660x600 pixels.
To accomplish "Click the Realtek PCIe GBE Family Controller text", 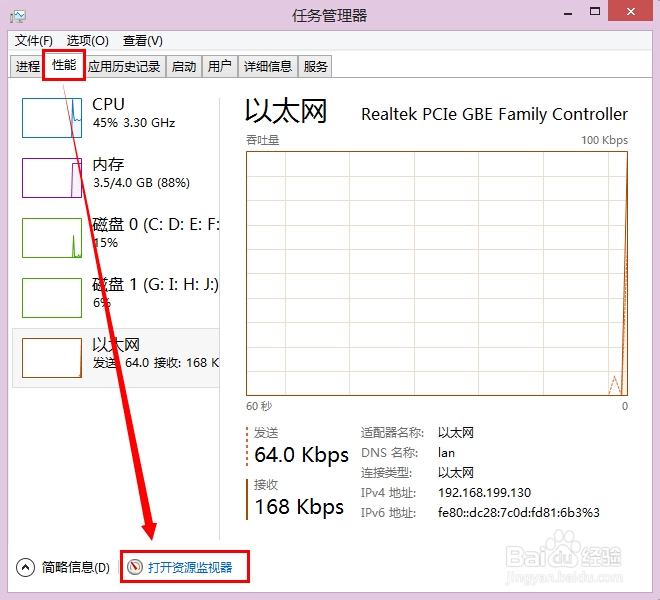I will (495, 114).
